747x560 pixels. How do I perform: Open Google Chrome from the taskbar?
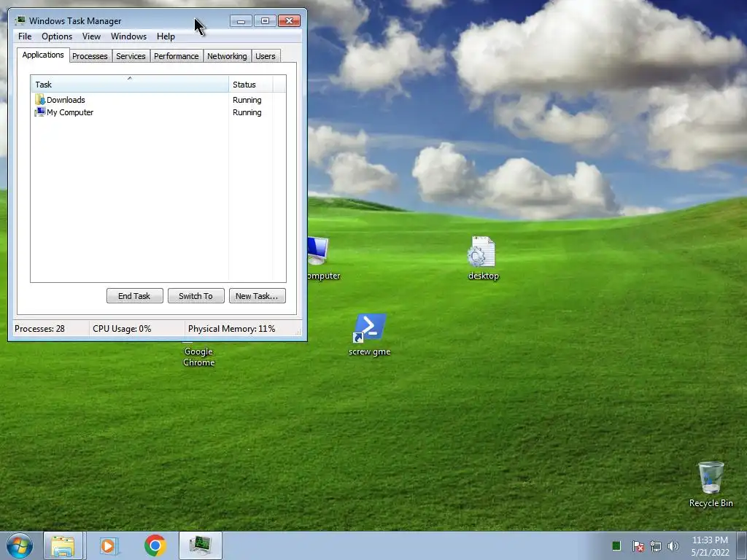[155, 545]
